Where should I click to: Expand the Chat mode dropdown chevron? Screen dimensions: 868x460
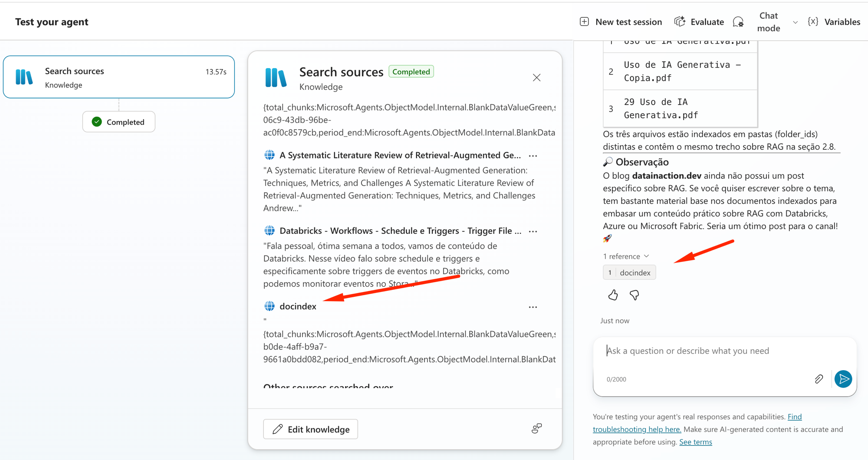pyautogui.click(x=795, y=22)
